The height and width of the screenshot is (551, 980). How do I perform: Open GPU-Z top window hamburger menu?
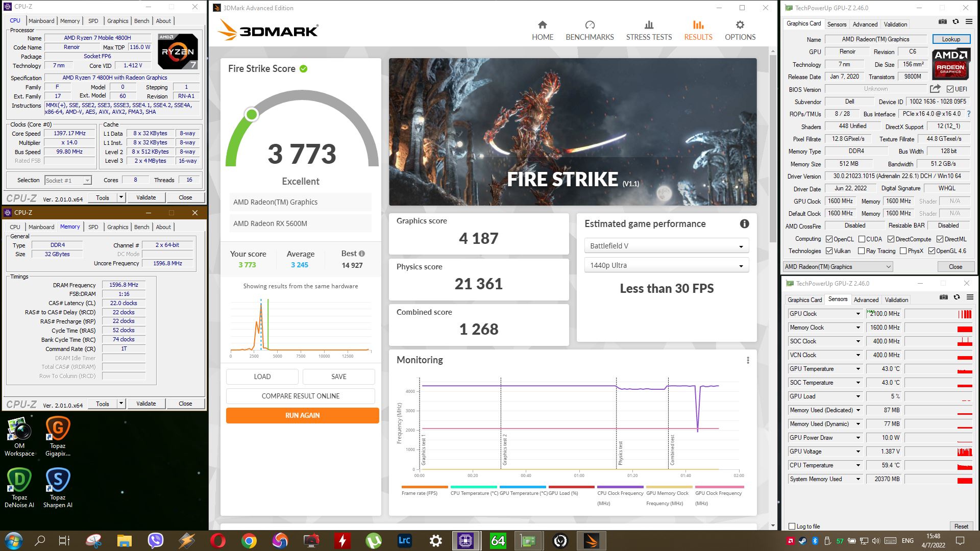[x=969, y=21]
